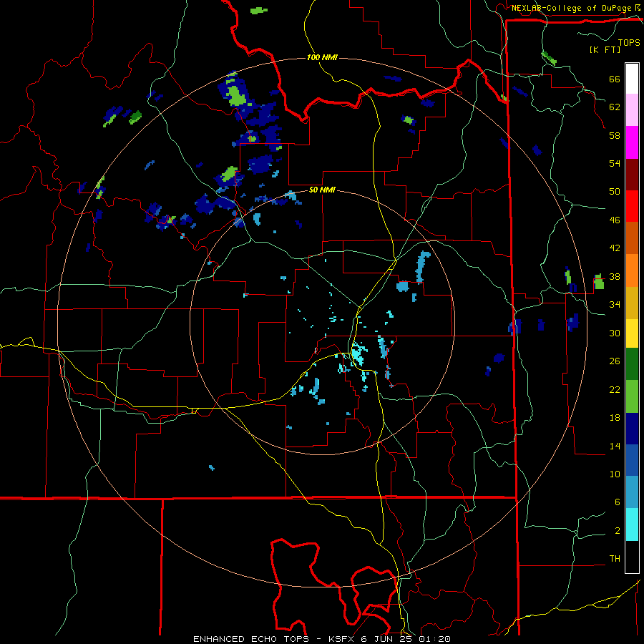Select the black TH legend swatch

click(x=632, y=557)
